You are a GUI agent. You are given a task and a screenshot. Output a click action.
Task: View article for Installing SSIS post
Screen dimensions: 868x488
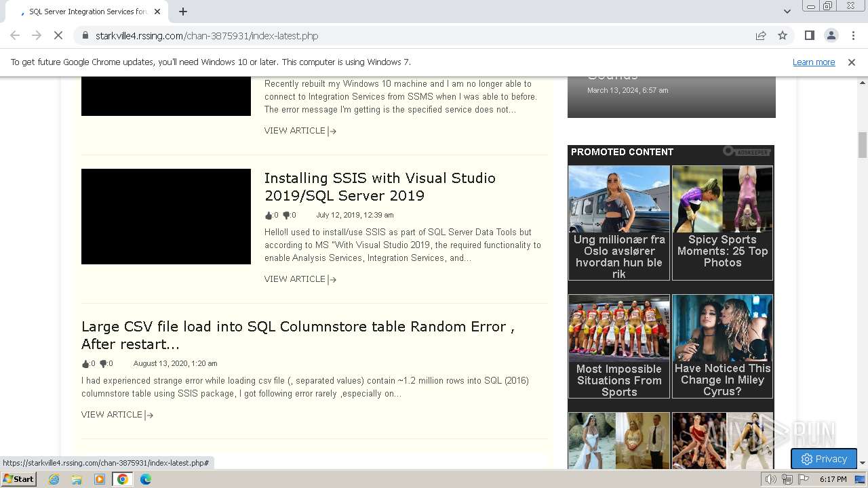300,279
